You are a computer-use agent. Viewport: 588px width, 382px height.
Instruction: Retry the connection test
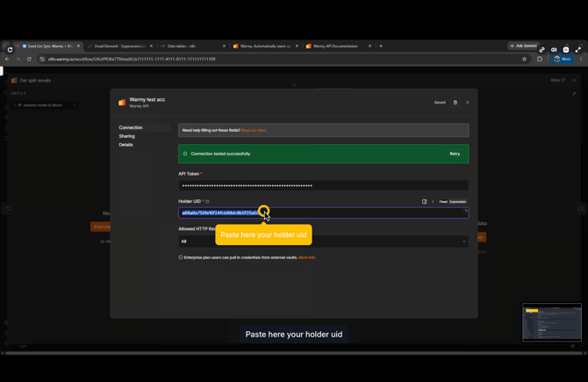click(x=455, y=154)
